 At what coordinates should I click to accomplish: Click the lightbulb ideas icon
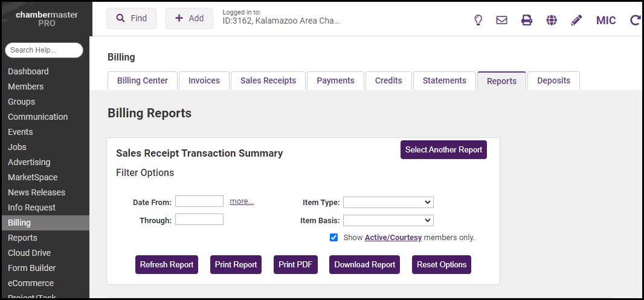[478, 20]
